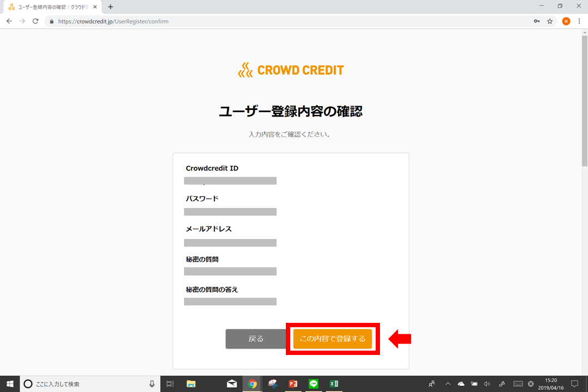
Task: Click the tray icon left of clock
Action: (x=531, y=384)
